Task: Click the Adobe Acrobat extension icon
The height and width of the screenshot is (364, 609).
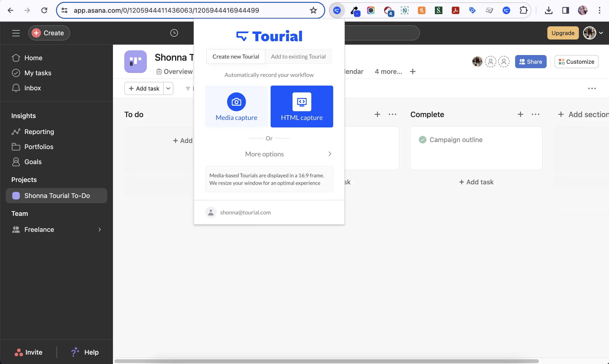Action: click(455, 10)
